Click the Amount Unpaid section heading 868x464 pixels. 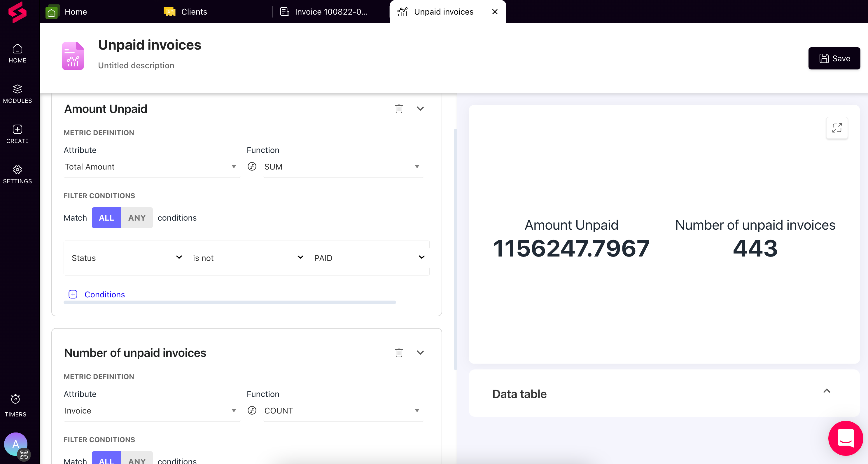click(x=106, y=109)
